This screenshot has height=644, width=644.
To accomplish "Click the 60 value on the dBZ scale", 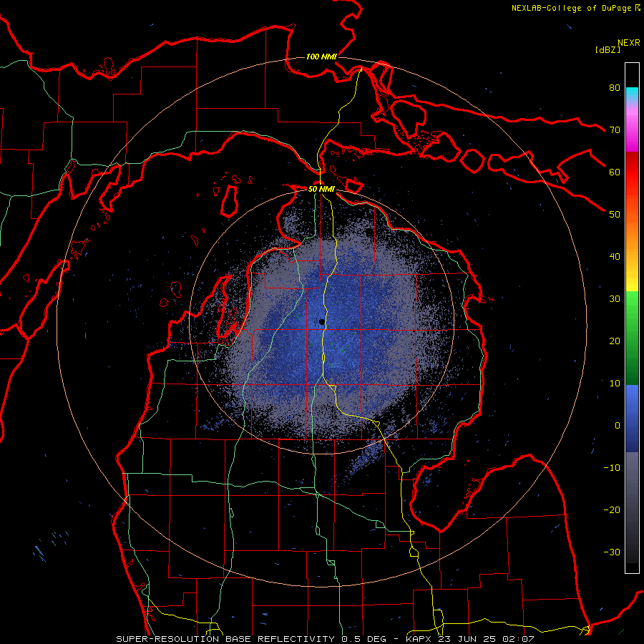I will (x=615, y=172).
